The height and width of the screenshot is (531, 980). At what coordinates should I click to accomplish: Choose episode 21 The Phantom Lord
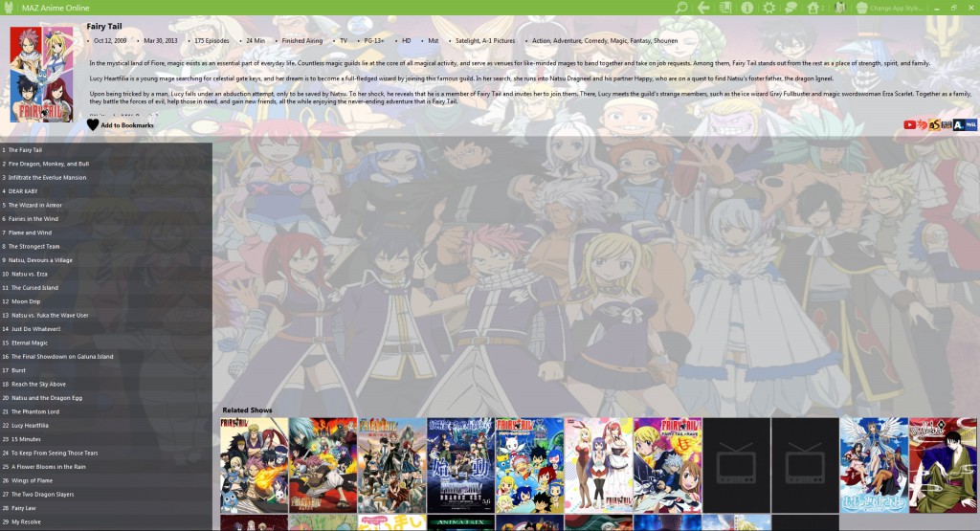[34, 411]
